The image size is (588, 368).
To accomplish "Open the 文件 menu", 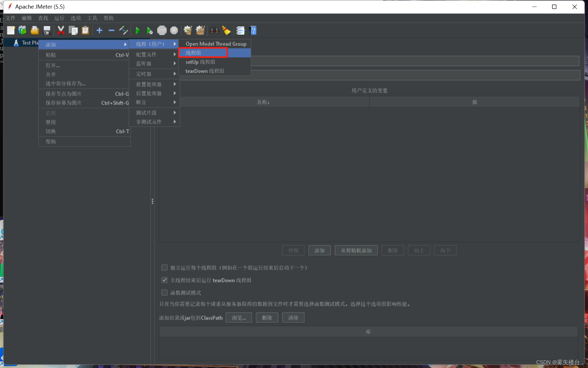I will [11, 18].
